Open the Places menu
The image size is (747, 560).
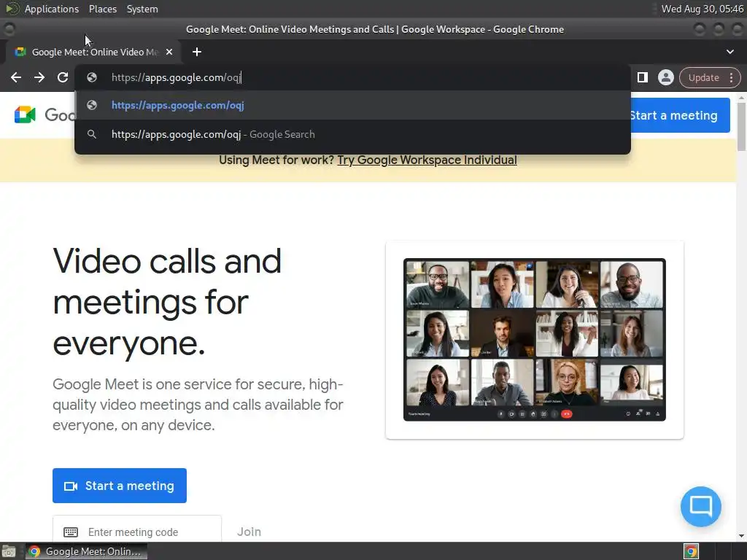pos(103,9)
